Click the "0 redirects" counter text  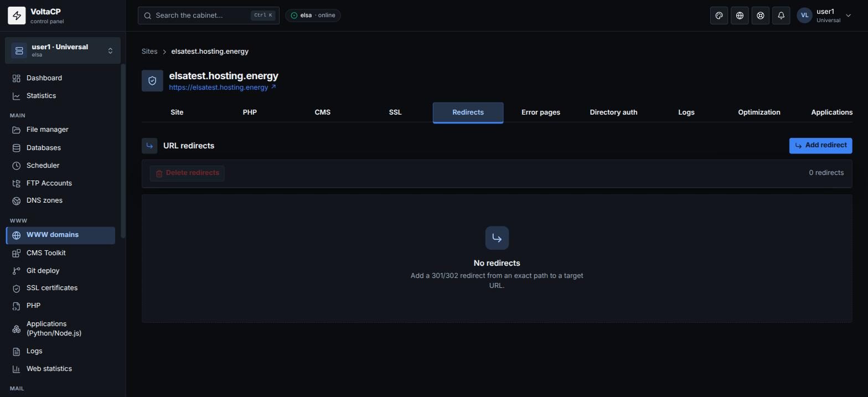(826, 173)
